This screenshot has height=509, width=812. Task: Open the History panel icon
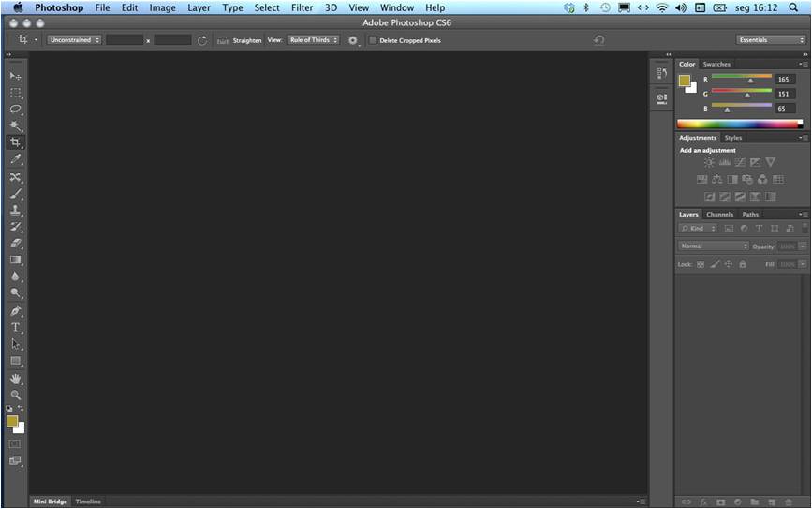(x=662, y=74)
